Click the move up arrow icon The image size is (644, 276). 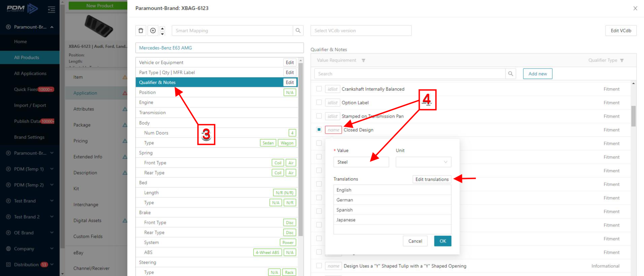163,28
